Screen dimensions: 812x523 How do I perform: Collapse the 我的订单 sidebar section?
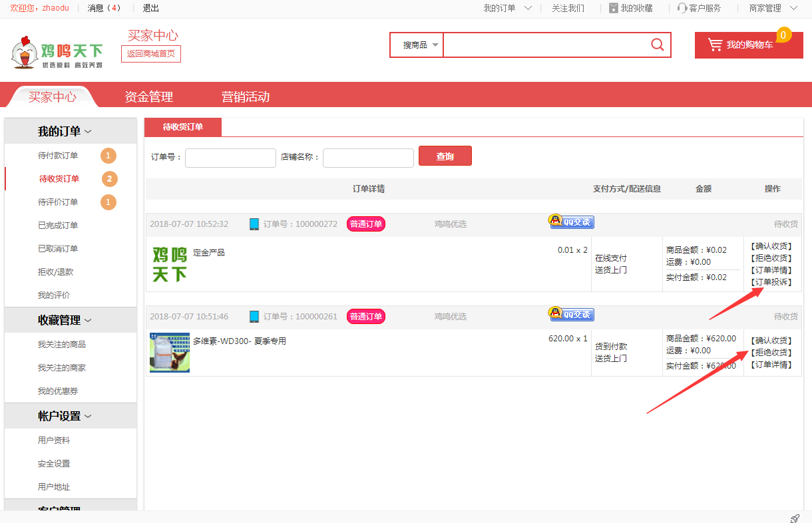click(65, 132)
